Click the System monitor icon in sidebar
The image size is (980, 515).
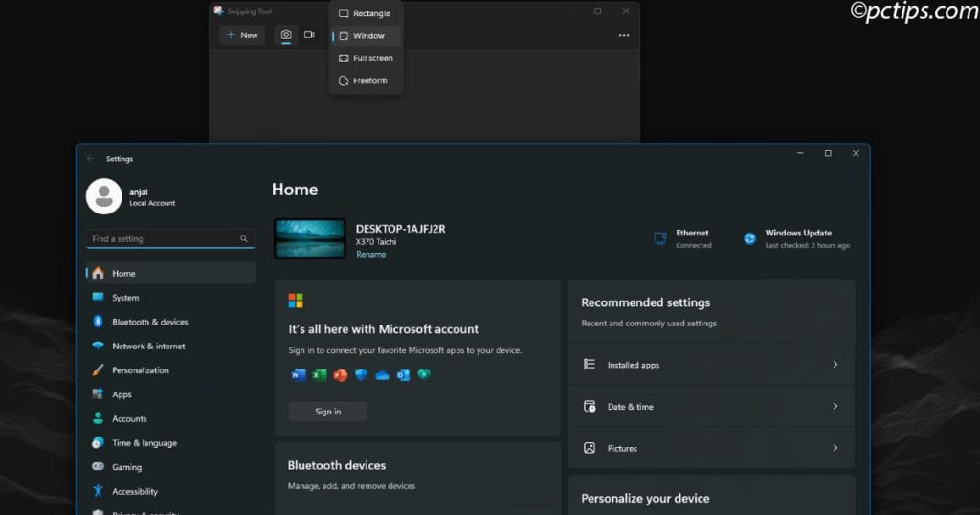pos(99,297)
